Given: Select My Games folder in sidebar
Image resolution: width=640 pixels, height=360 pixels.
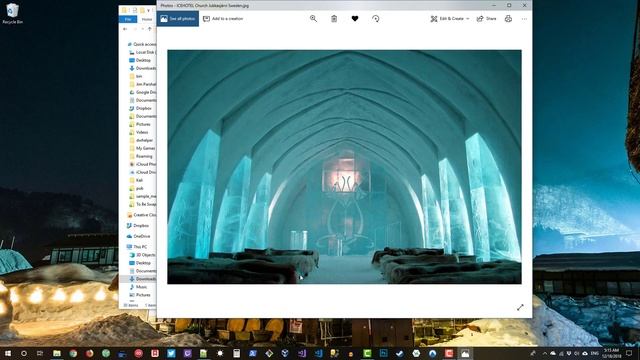Looking at the screenshot, I should coord(142,148).
